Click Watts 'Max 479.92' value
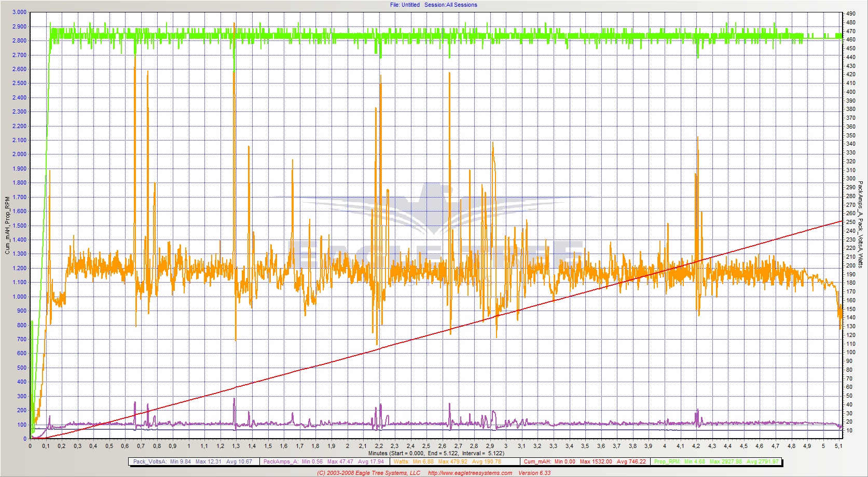868x477 pixels. 453,461
